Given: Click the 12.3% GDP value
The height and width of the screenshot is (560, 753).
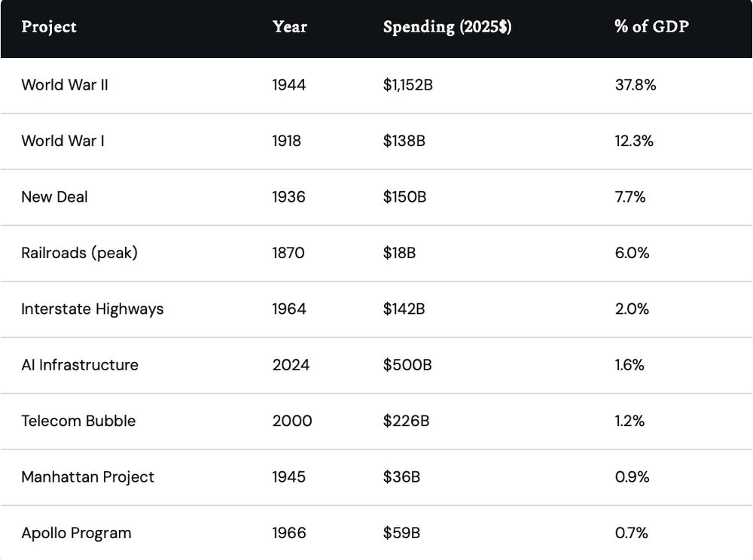Looking at the screenshot, I should click(634, 141).
